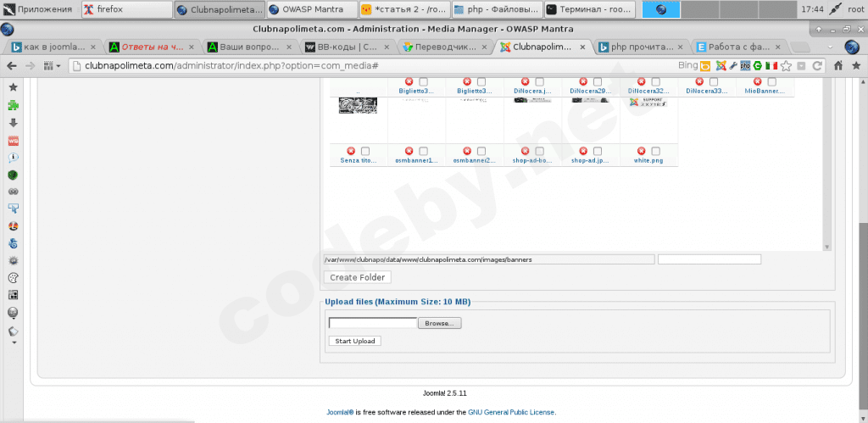
Task: Click the gear cog sidebar icon
Action: pos(14,261)
